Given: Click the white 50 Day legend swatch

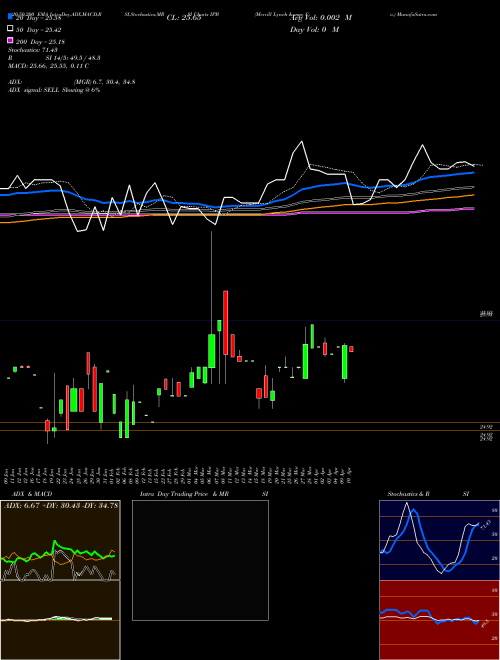Looking at the screenshot, I should click(10, 29).
